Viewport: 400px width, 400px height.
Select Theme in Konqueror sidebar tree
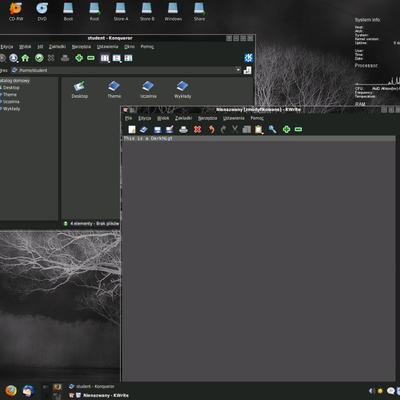[10, 95]
